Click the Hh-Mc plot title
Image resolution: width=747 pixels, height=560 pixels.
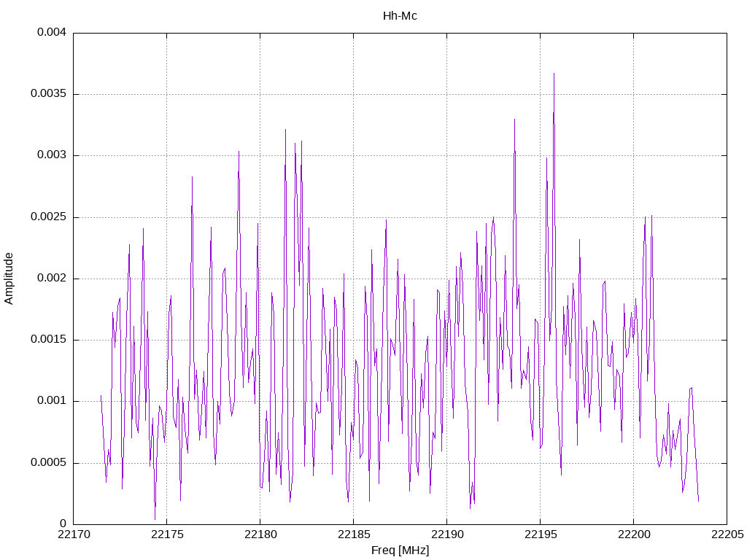point(400,16)
